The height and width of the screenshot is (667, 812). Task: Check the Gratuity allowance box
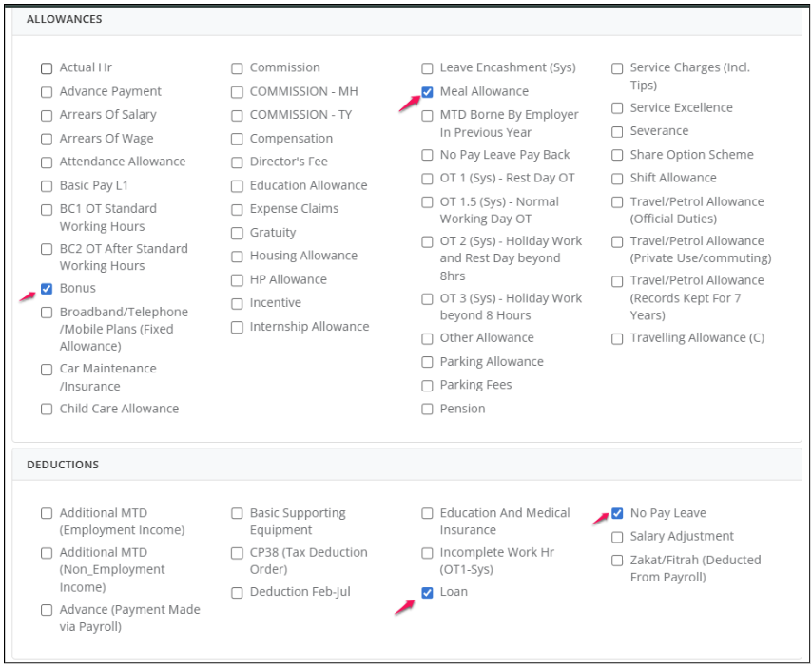tap(237, 234)
